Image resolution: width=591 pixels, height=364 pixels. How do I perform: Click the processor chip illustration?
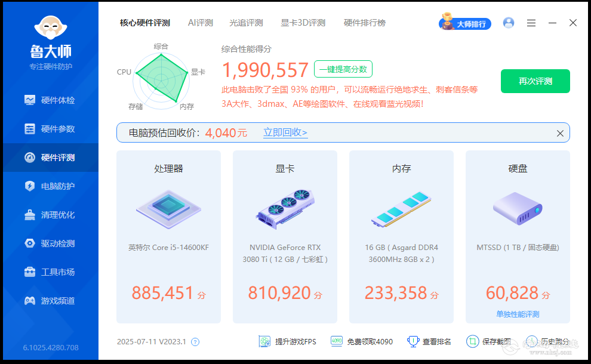click(x=168, y=209)
